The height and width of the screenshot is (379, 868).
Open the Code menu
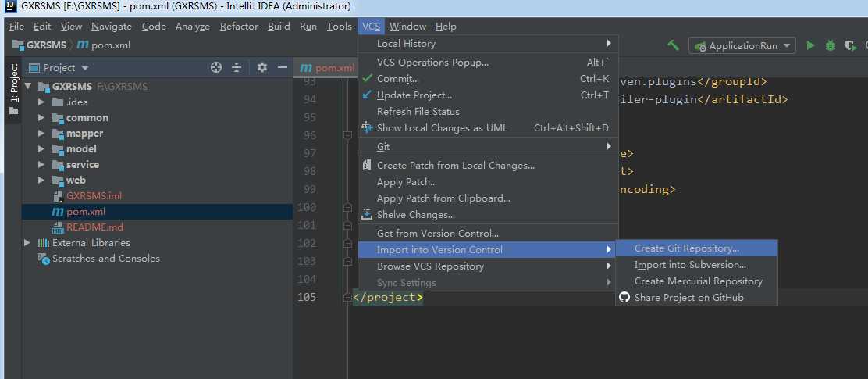[x=154, y=26]
